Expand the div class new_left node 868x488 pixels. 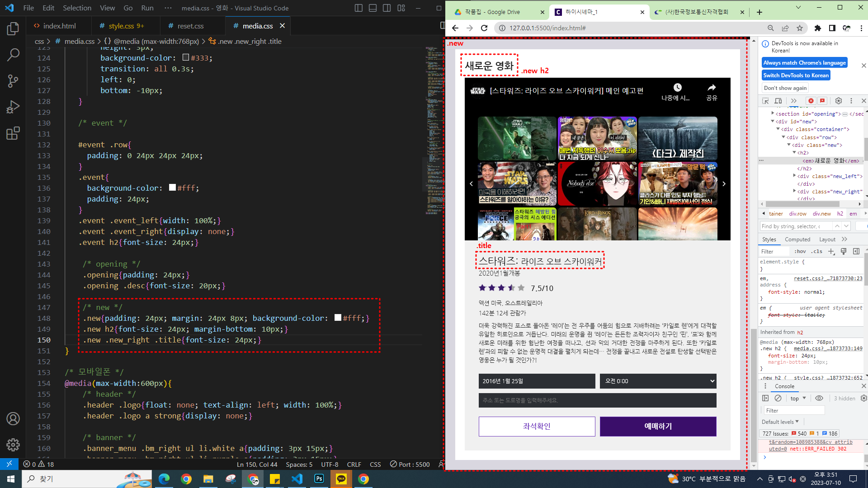click(795, 176)
